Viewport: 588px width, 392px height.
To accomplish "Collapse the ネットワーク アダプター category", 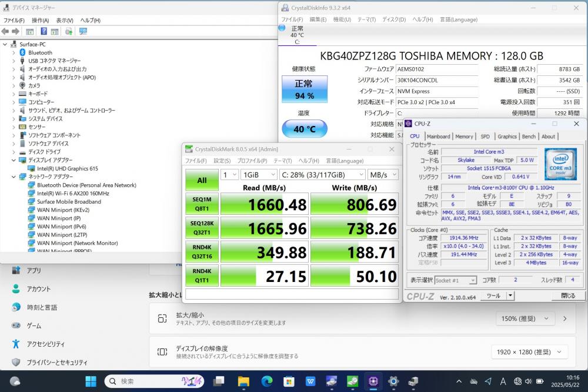I will (14, 177).
